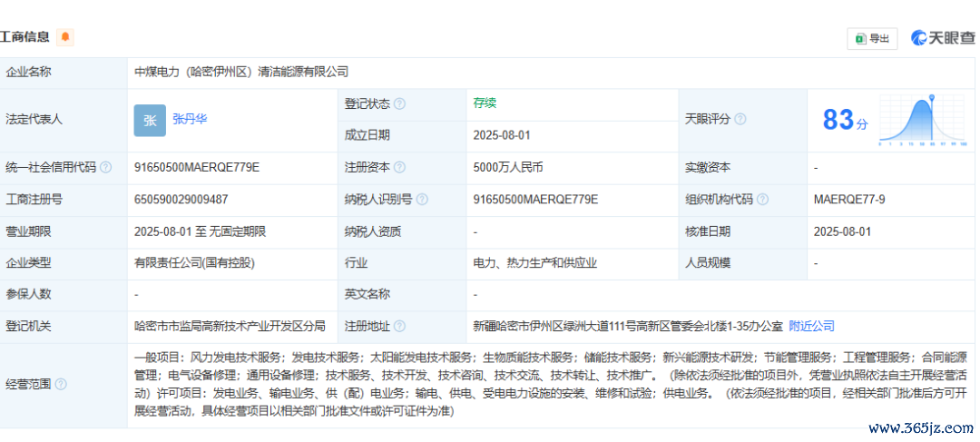Screen dimensions: 980x442
Task: Click the 企业名称 label cell
Action: click(64, 73)
